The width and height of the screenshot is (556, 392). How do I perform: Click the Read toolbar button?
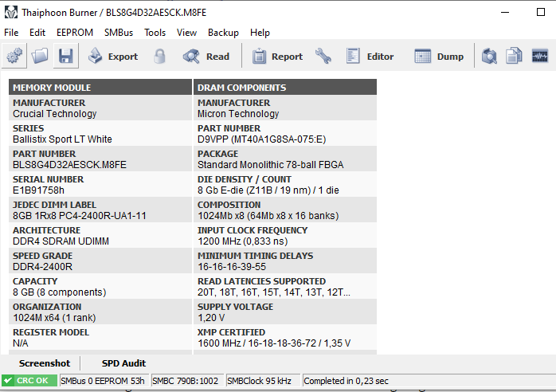point(206,57)
